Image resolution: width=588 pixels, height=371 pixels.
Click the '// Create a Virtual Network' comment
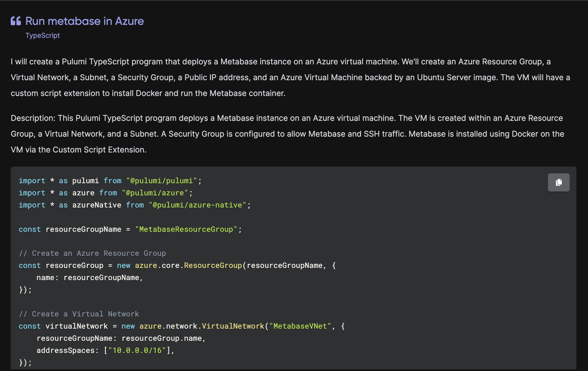pos(79,314)
